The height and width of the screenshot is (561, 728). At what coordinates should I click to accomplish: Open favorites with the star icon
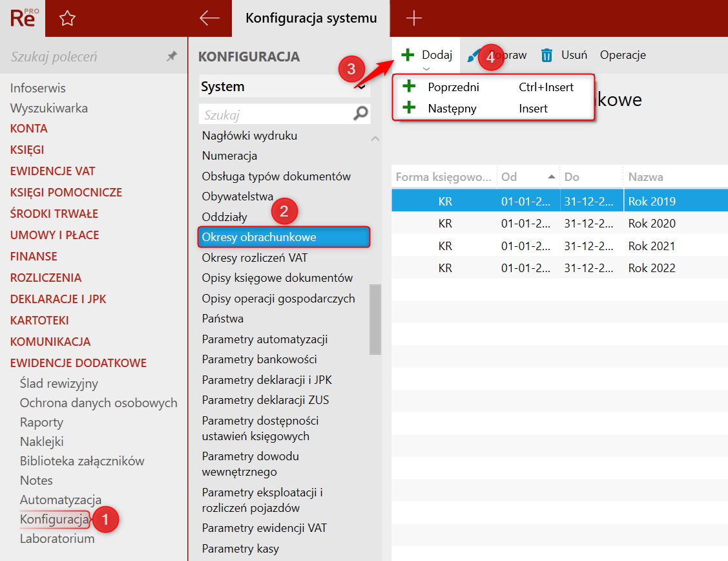tap(67, 18)
